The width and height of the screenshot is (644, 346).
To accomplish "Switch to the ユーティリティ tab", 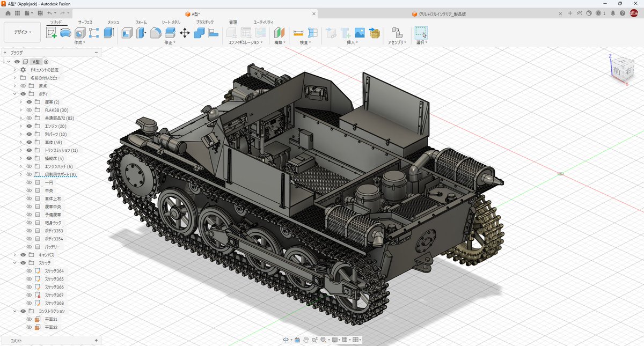I will (264, 22).
